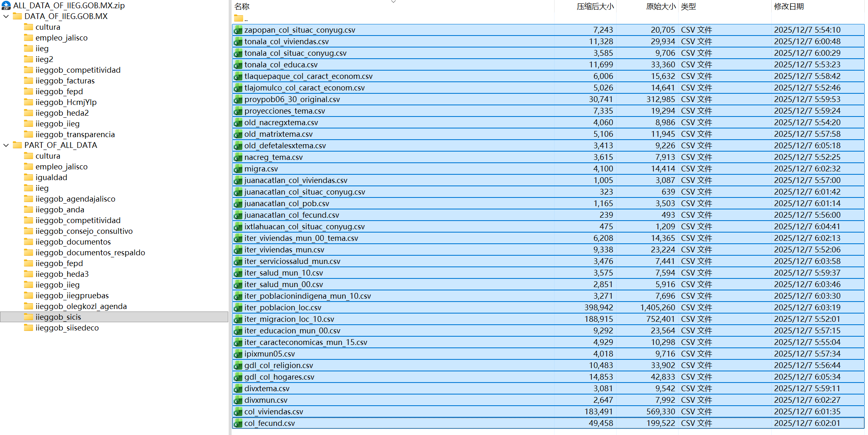Collapse the DATA_OF_IIEG.GOB.MX folder

coord(6,17)
